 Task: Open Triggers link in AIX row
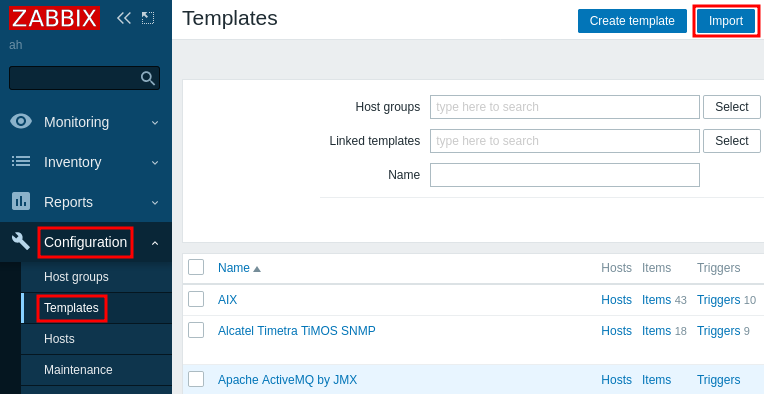[719, 300]
